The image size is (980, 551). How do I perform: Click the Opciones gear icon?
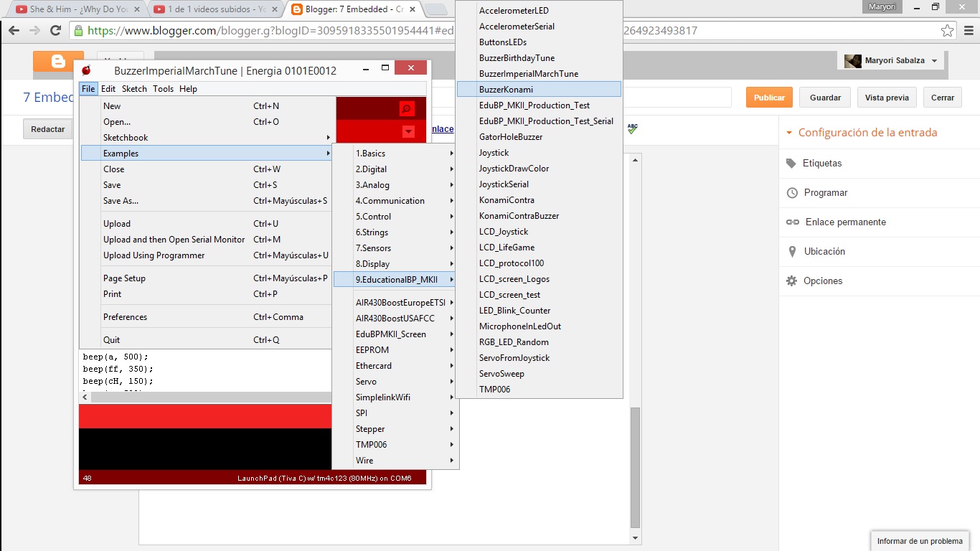coord(792,281)
